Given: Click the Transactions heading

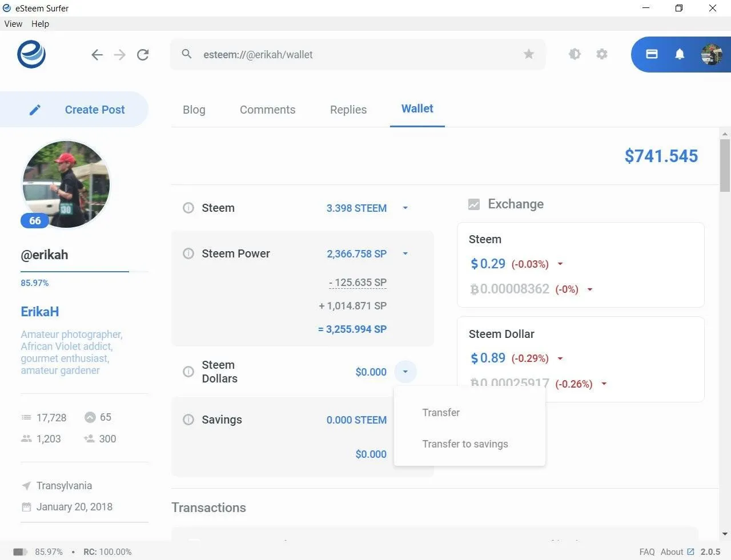Looking at the screenshot, I should 208,508.
